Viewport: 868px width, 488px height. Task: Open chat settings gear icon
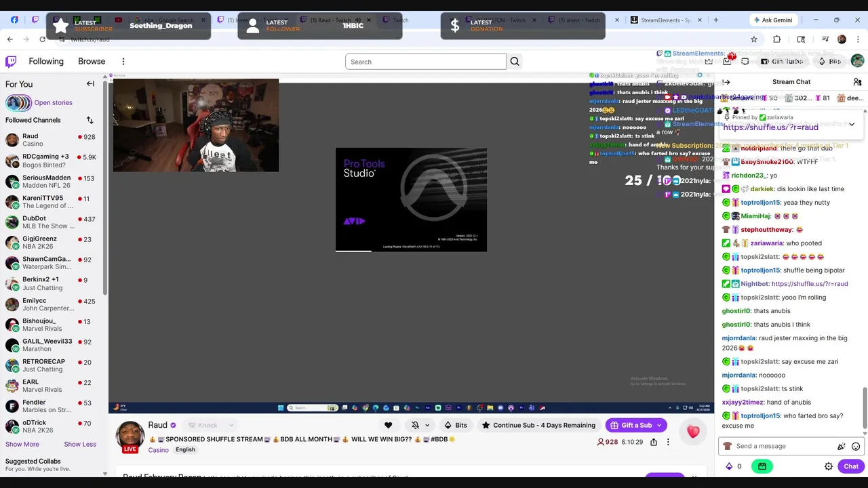[x=829, y=466]
